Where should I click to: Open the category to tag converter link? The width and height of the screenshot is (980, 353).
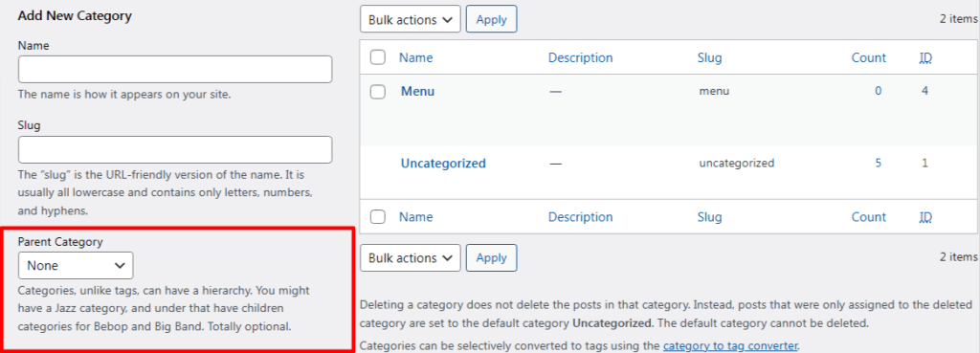click(x=730, y=345)
